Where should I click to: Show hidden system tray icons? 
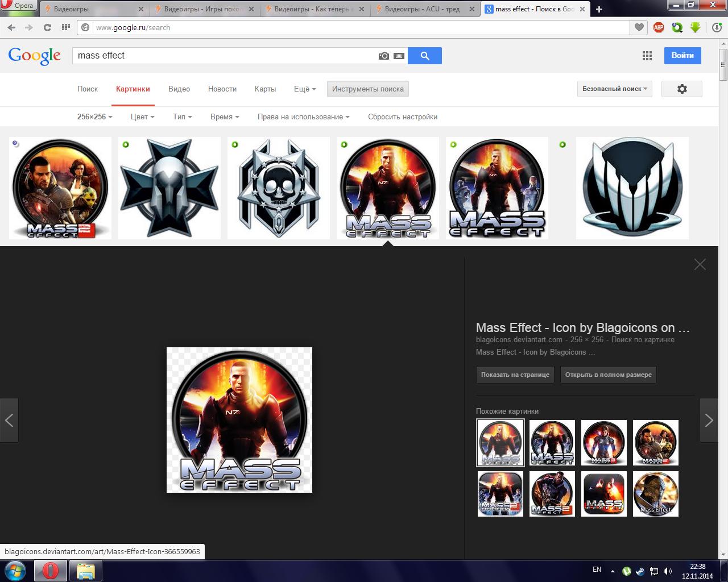(x=613, y=571)
